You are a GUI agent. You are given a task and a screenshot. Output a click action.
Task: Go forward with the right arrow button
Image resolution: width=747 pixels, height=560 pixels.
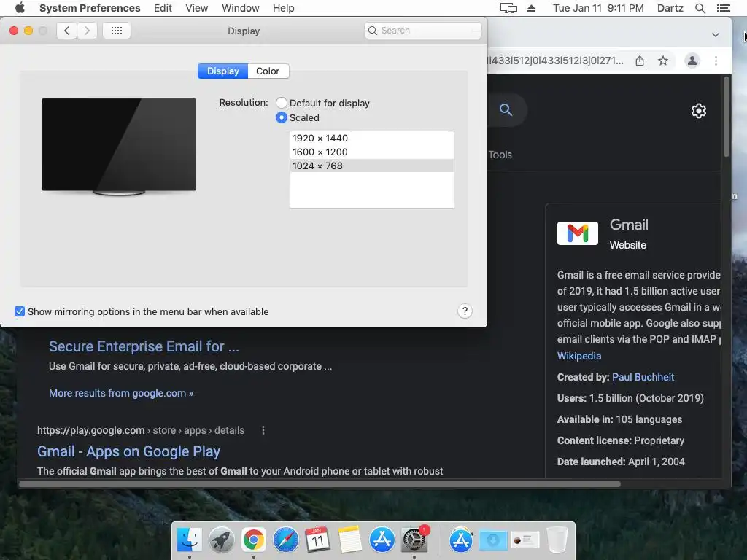[x=87, y=31]
